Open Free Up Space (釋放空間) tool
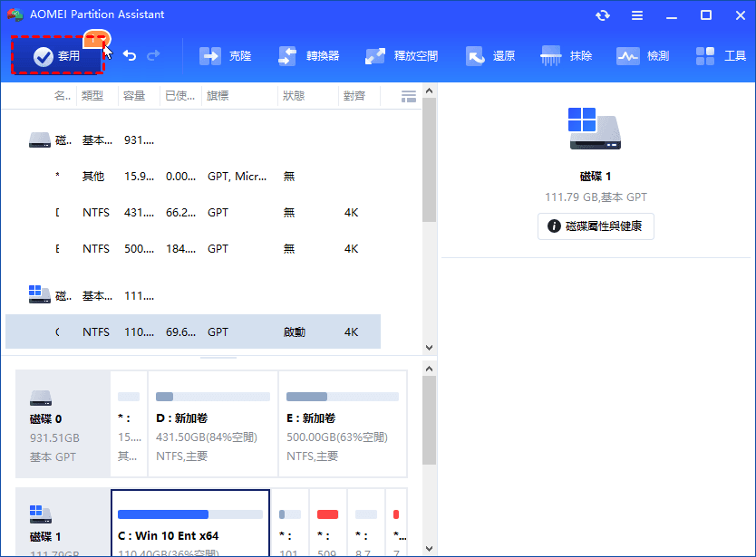Screen dimensions: 756x557 click(402, 56)
